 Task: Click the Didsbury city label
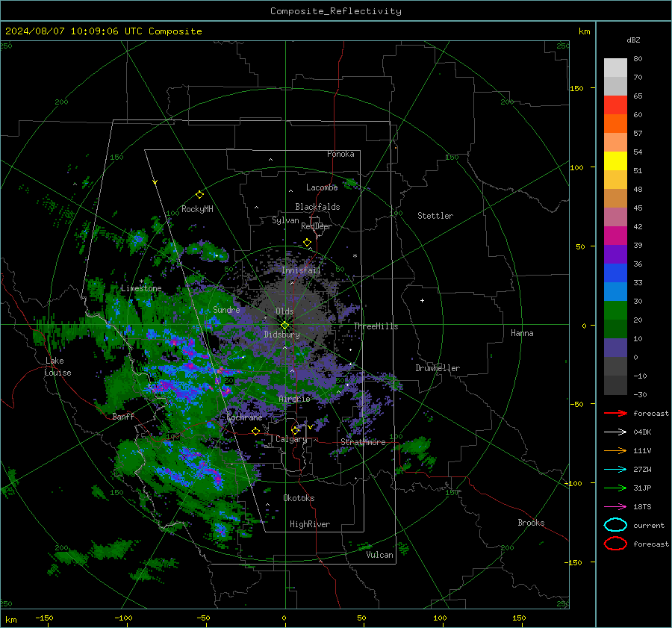click(282, 335)
